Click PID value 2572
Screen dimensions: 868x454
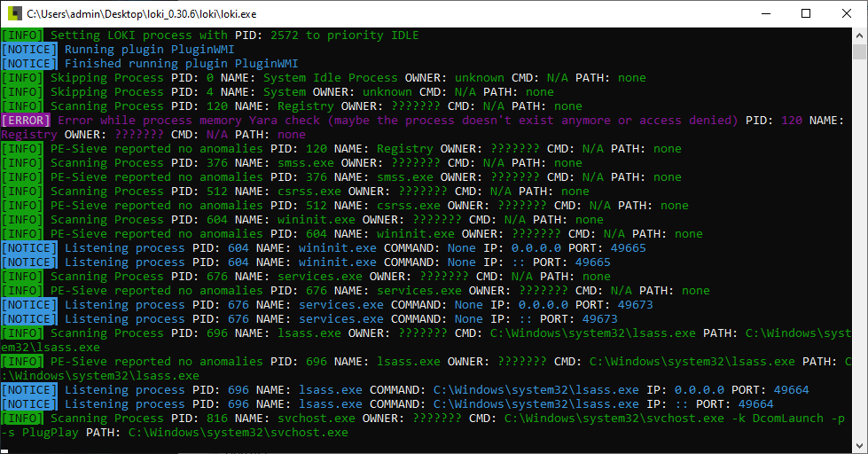tap(285, 35)
